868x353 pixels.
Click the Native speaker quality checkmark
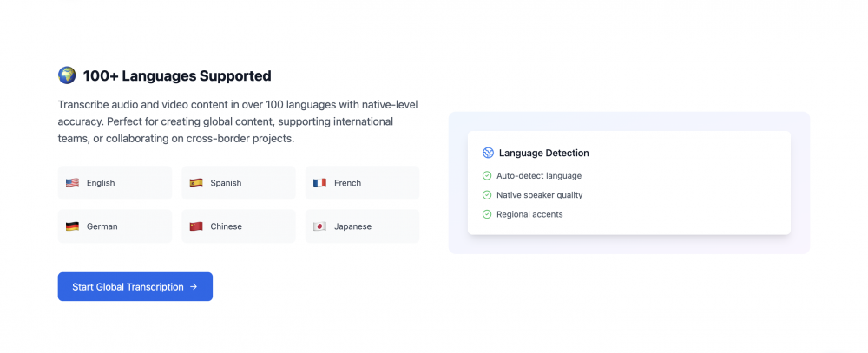(487, 195)
